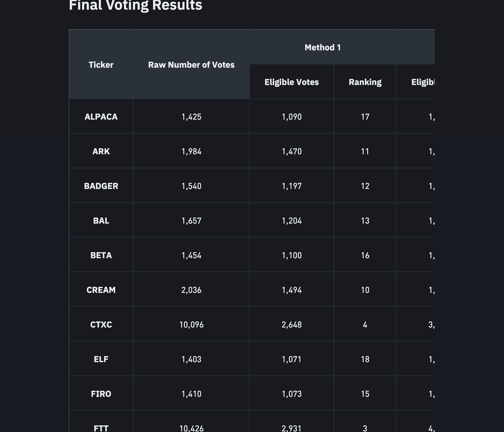Click the Ticker column header

point(101,65)
